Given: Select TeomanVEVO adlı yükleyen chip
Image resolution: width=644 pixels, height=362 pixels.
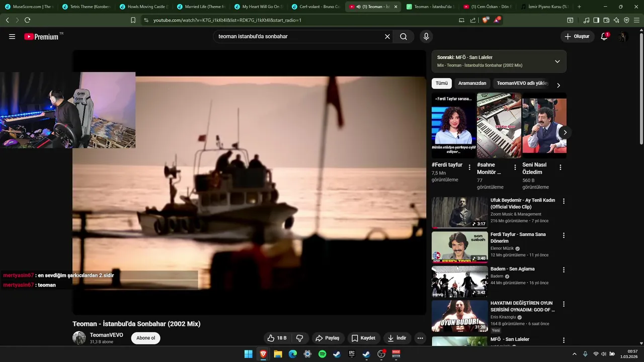Looking at the screenshot, I should tap(522, 83).
